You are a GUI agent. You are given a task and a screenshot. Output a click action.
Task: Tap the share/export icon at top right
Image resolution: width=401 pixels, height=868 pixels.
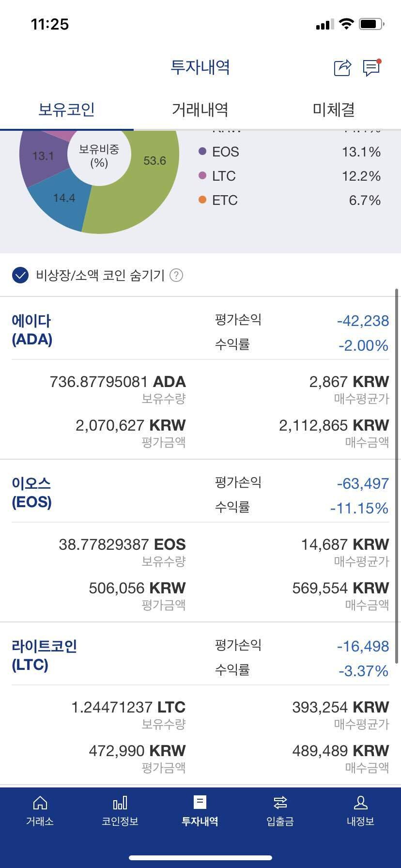click(342, 68)
